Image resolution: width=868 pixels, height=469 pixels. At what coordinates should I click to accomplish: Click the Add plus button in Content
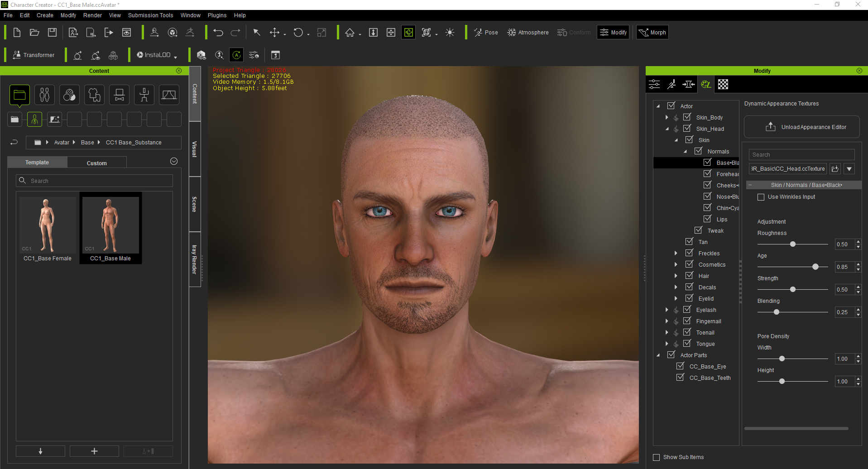[x=94, y=451]
